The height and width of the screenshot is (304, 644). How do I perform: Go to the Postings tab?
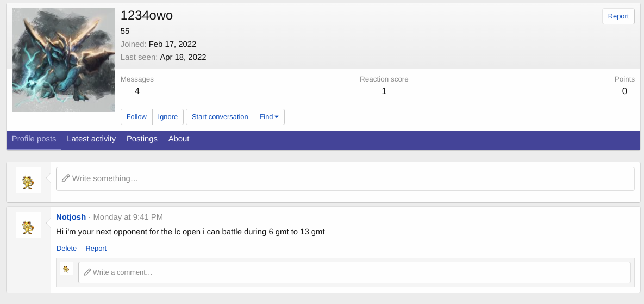coord(142,139)
